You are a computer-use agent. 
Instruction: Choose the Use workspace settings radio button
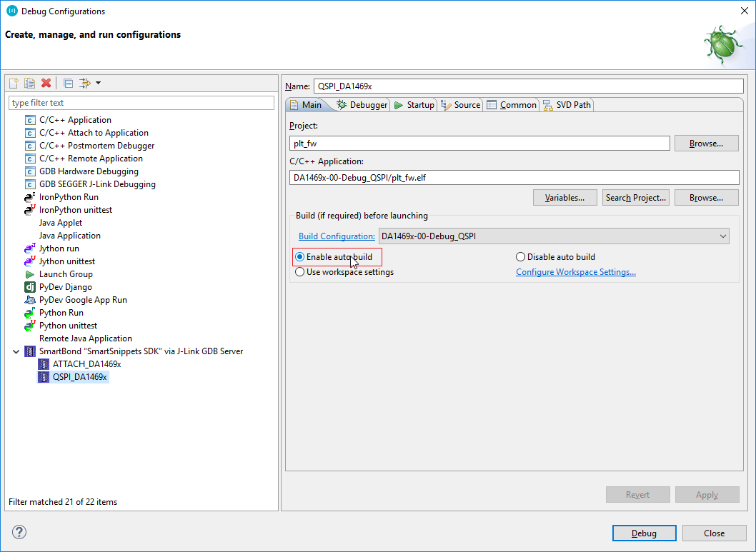coord(300,272)
